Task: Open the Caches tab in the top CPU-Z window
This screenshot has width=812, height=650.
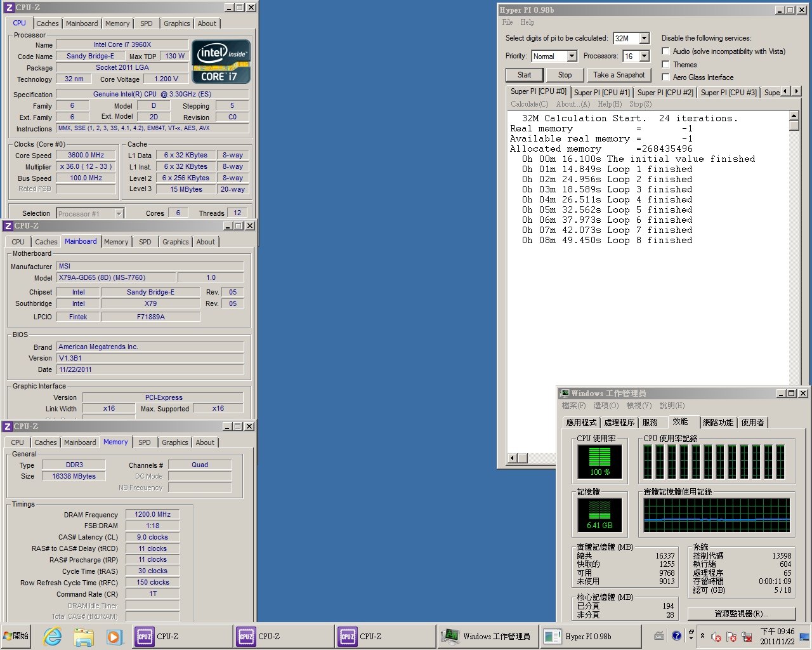Action: point(48,23)
